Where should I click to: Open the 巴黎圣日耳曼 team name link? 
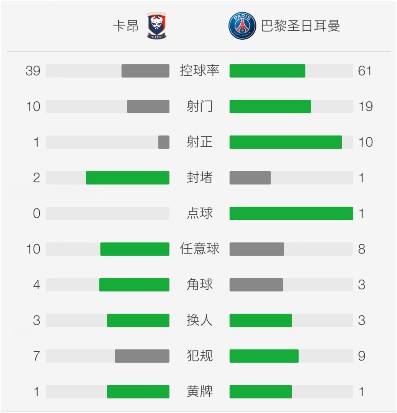300,26
